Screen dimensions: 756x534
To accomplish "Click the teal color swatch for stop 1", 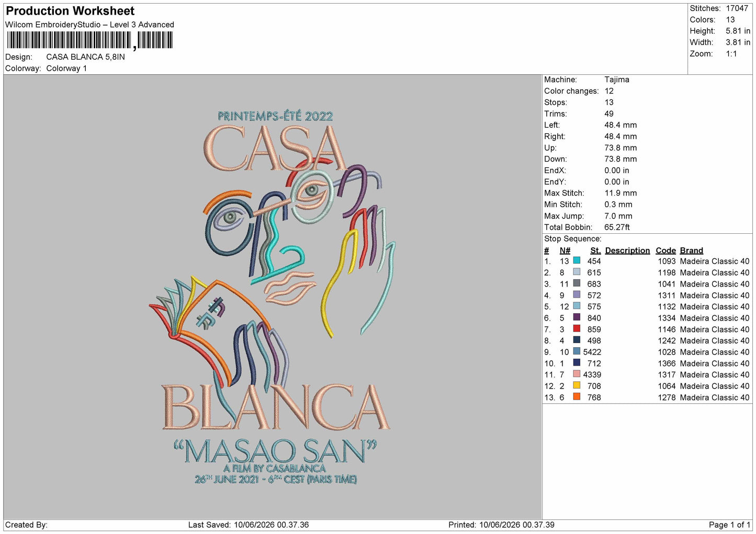I will pyautogui.click(x=577, y=260).
